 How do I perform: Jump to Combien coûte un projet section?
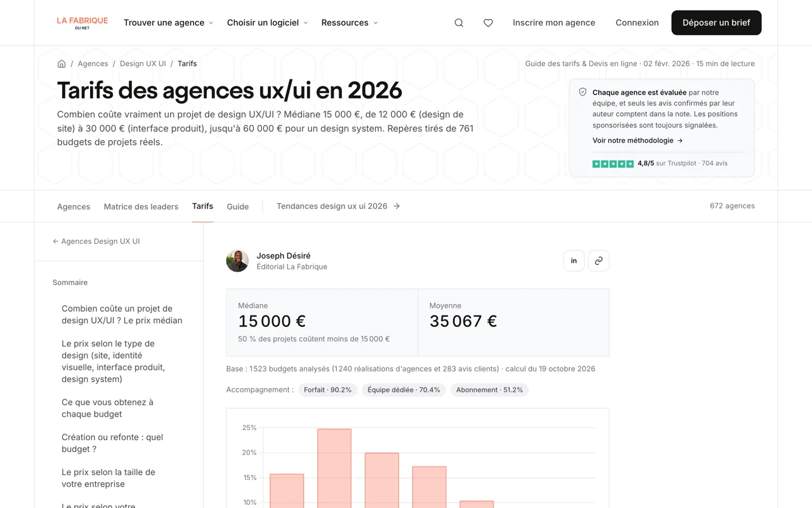122,314
